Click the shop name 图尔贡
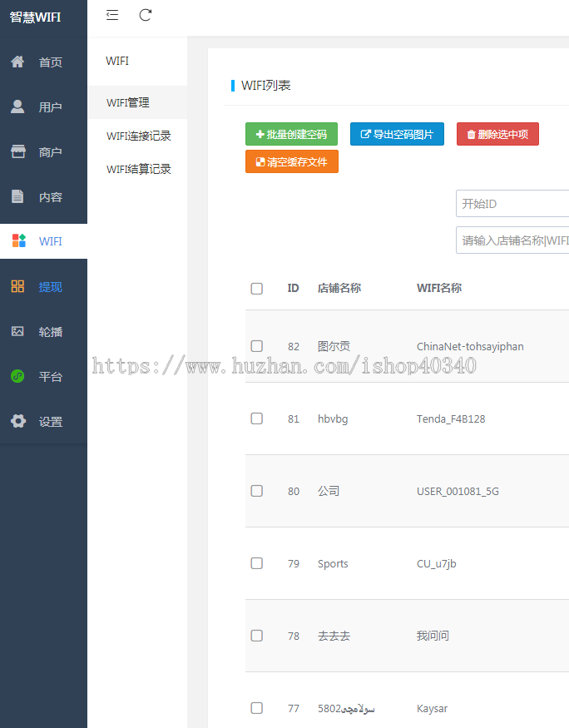The height and width of the screenshot is (728, 569). 334,346
